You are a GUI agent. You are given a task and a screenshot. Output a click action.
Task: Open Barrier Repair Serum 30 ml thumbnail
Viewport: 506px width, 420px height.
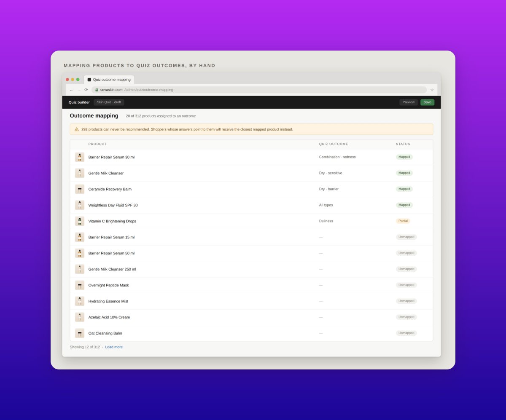[x=80, y=157]
